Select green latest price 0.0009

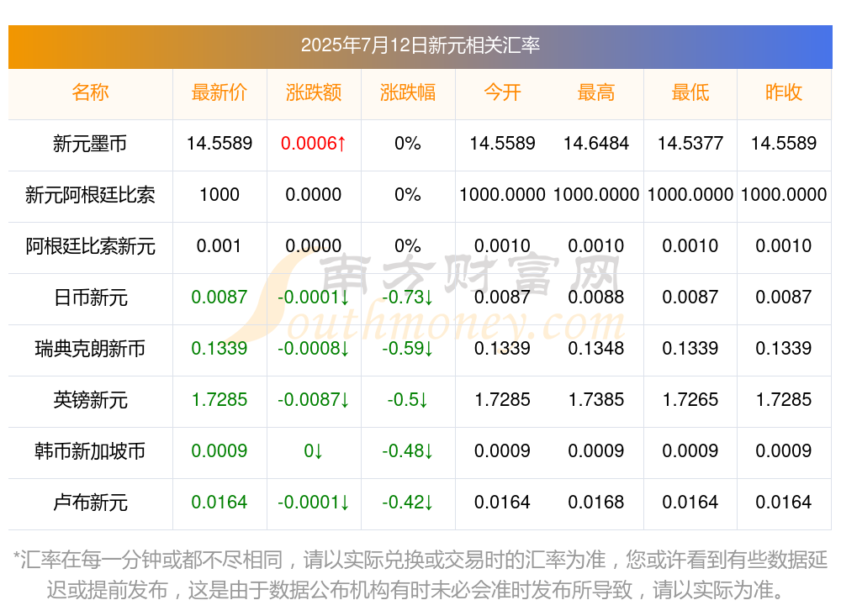pyautogui.click(x=220, y=451)
